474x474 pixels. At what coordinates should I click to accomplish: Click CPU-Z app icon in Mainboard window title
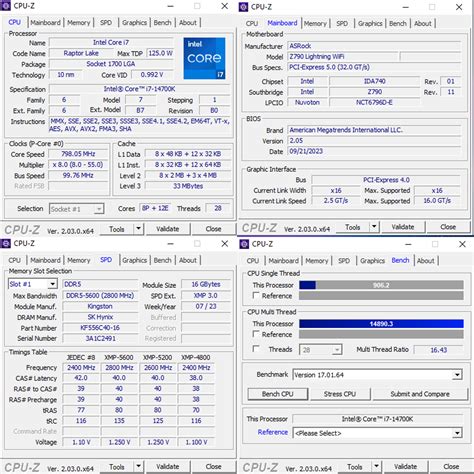(x=244, y=7)
